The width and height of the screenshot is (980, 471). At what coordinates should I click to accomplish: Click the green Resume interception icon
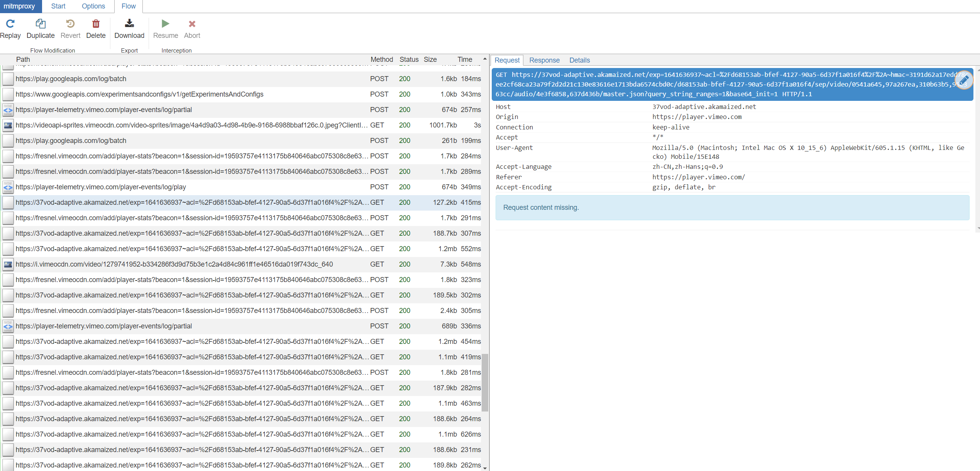coord(165,24)
